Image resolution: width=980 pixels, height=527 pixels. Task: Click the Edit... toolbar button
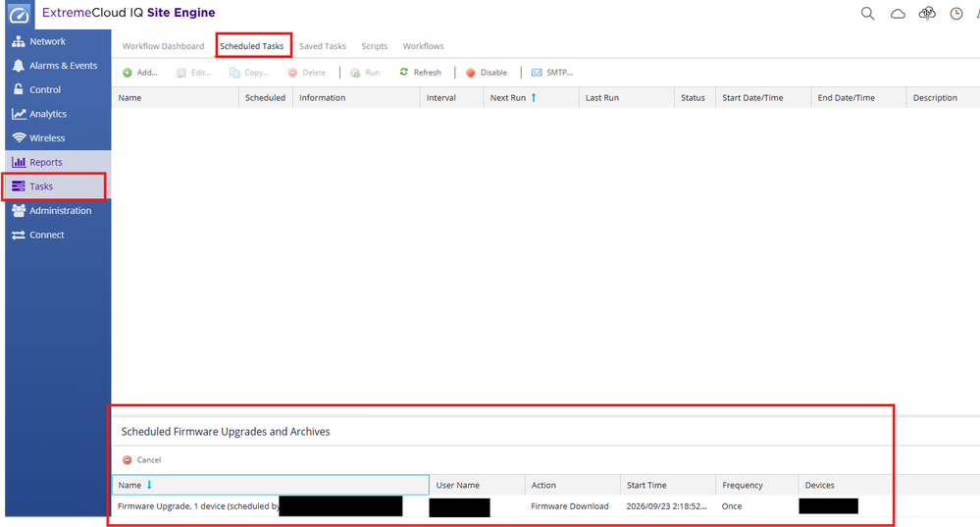pos(194,73)
